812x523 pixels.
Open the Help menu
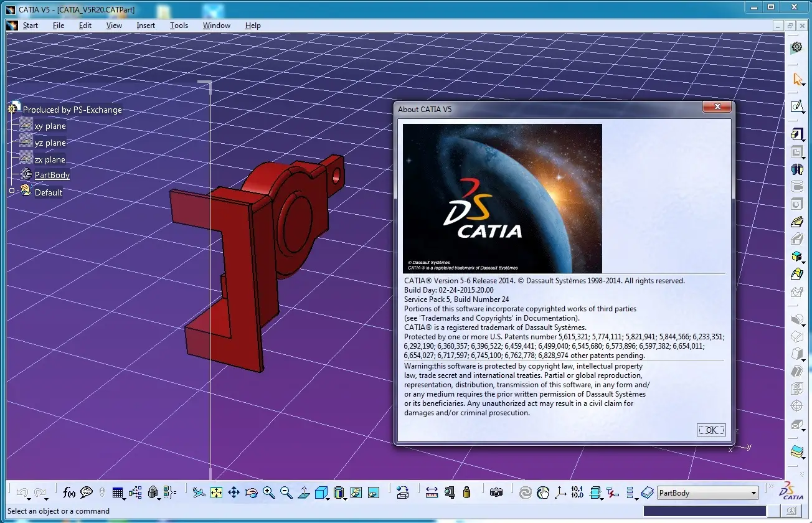[x=253, y=26]
